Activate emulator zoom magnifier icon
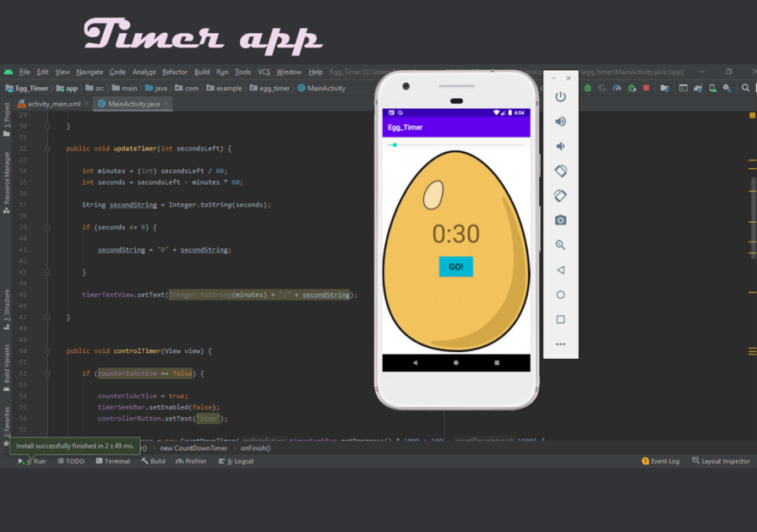This screenshot has width=757, height=532. [x=560, y=245]
